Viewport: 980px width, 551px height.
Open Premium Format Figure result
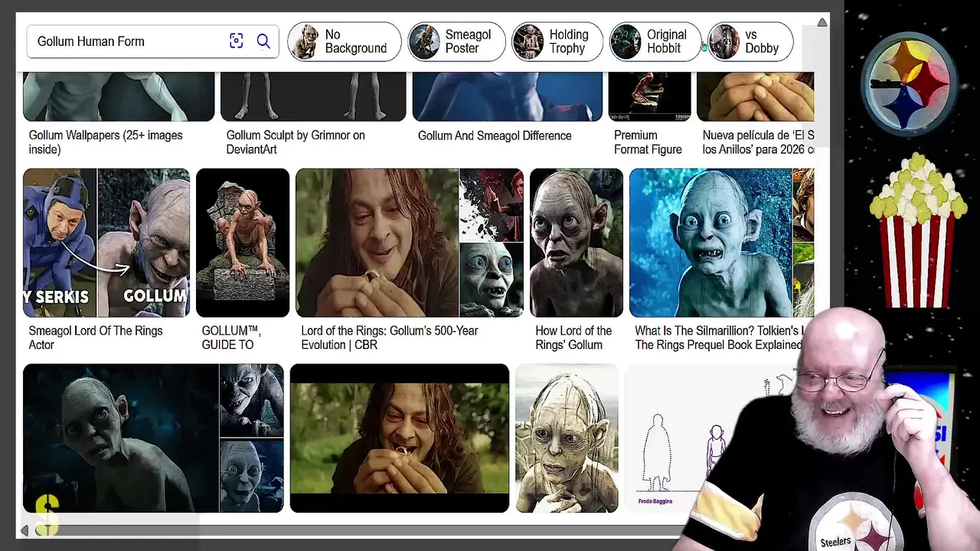(x=648, y=142)
